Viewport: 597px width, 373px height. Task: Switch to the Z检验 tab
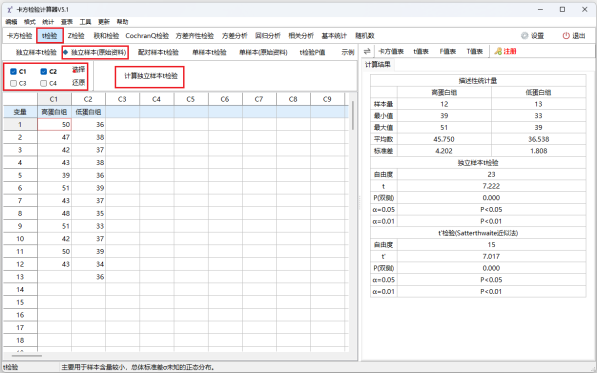(x=76, y=36)
